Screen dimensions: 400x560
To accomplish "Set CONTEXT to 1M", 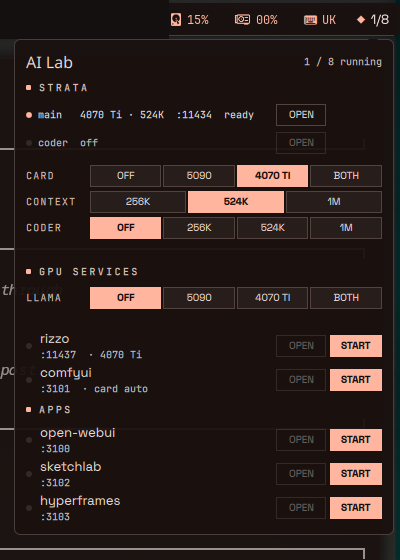I will [334, 202].
